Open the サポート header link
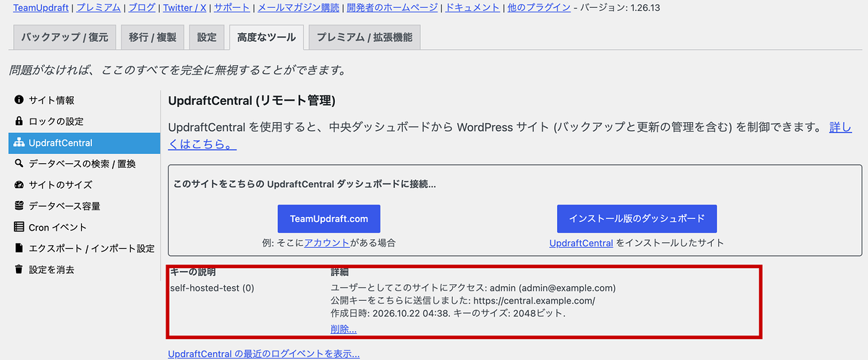This screenshot has height=360, width=868. point(231,8)
